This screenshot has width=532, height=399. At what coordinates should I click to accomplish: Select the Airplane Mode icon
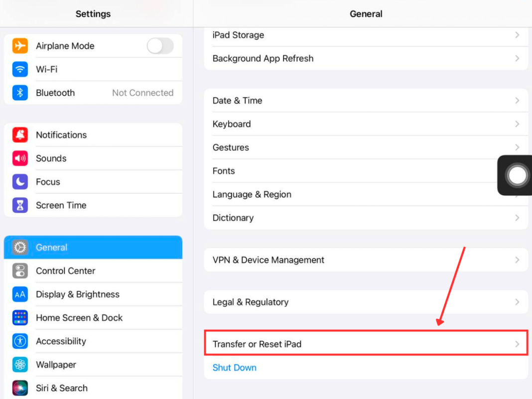pos(20,46)
